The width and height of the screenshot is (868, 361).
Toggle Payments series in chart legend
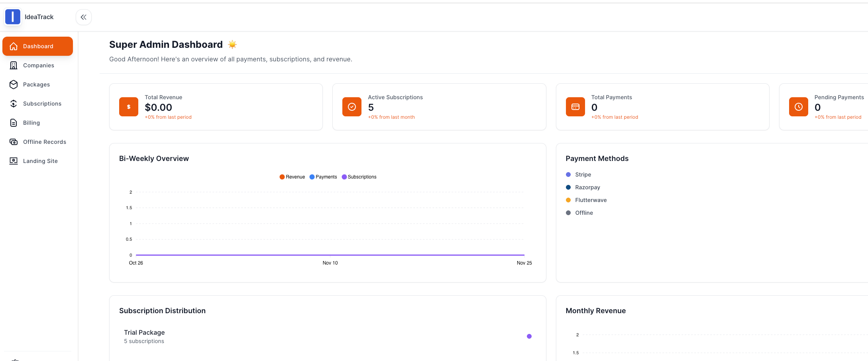click(323, 177)
